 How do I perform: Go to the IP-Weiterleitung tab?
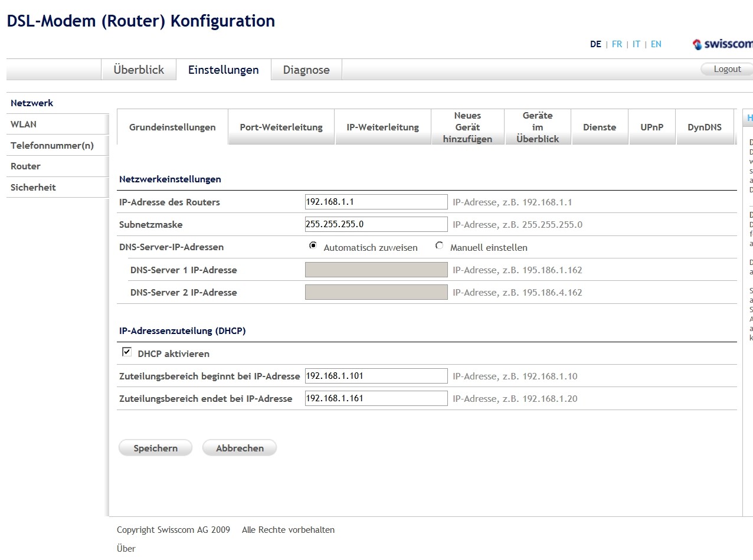[x=382, y=127]
